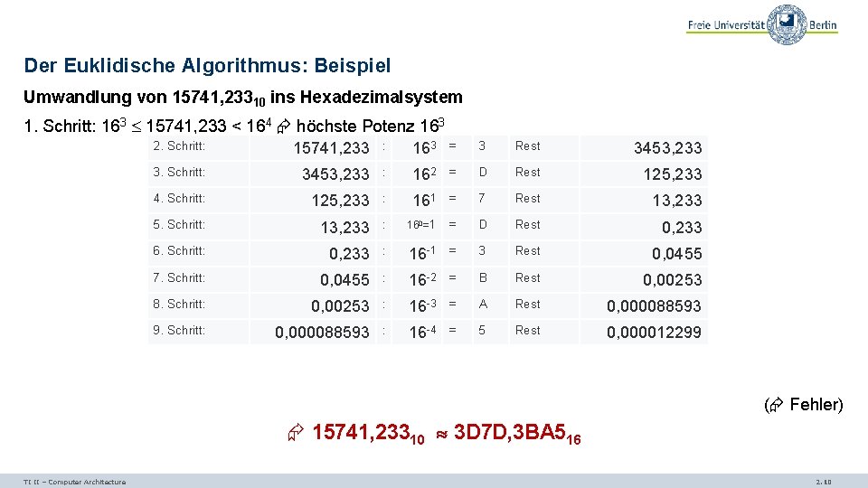Click the '2. Schritt:' row label

(179, 146)
